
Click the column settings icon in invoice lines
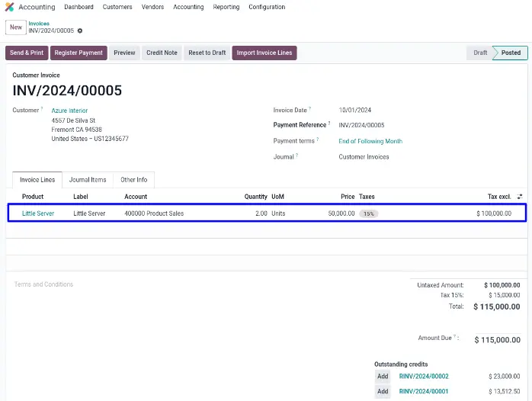[x=519, y=197]
